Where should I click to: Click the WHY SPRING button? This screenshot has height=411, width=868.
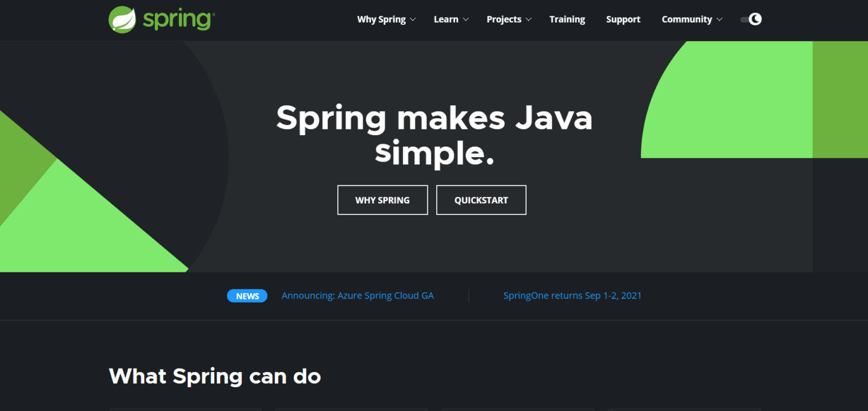pyautogui.click(x=382, y=200)
